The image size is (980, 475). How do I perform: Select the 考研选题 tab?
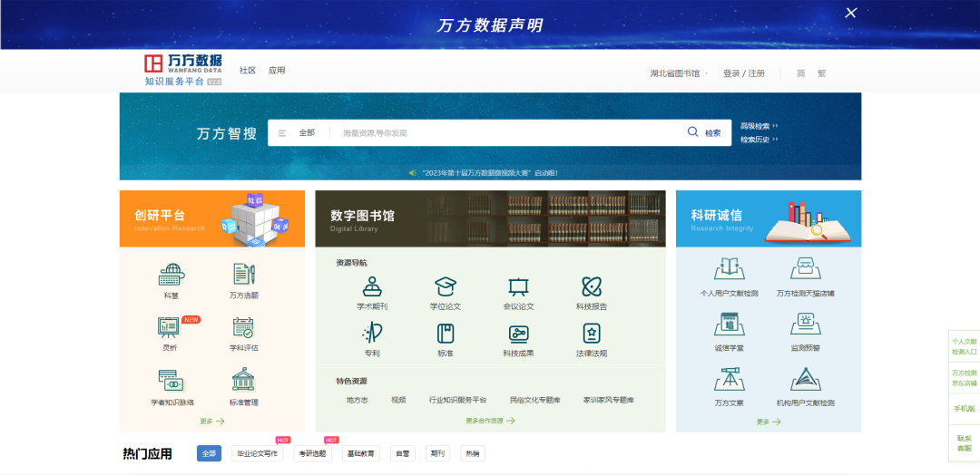pos(312,454)
